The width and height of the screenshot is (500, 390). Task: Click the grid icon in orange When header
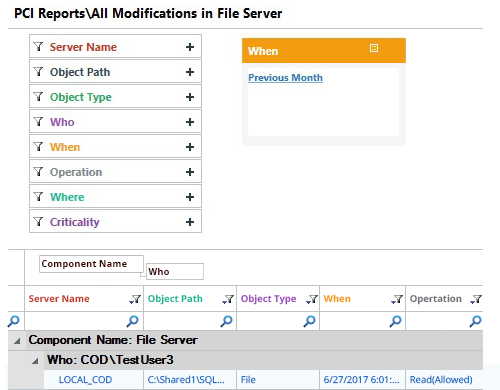coord(374,48)
